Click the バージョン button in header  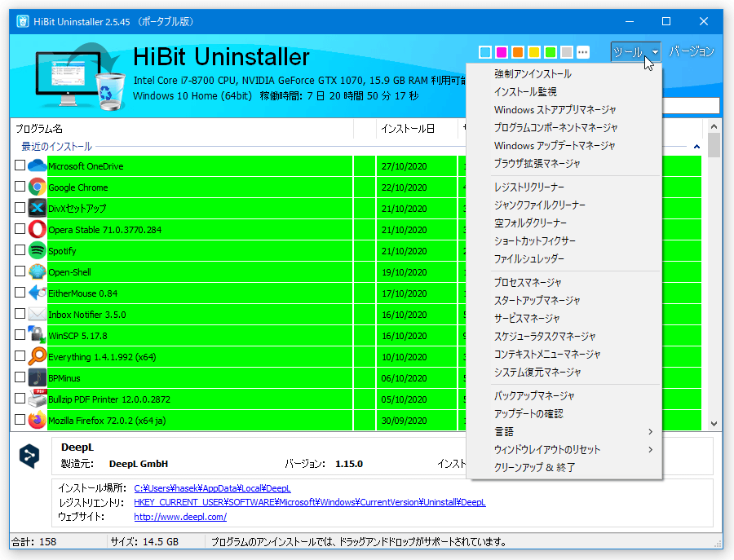(692, 51)
